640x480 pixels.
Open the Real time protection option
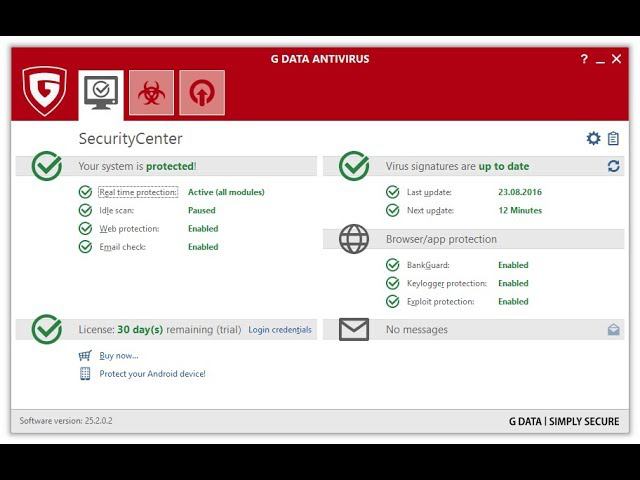coord(138,192)
